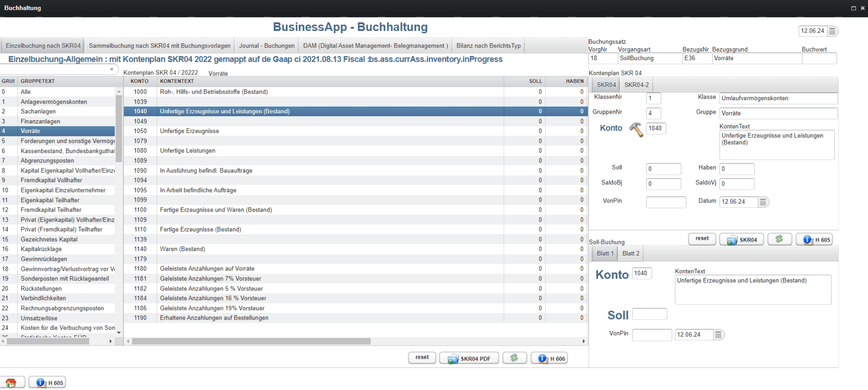The image size is (868, 390).
Task: Switch to Blatt 1 tab
Action: [x=605, y=254]
